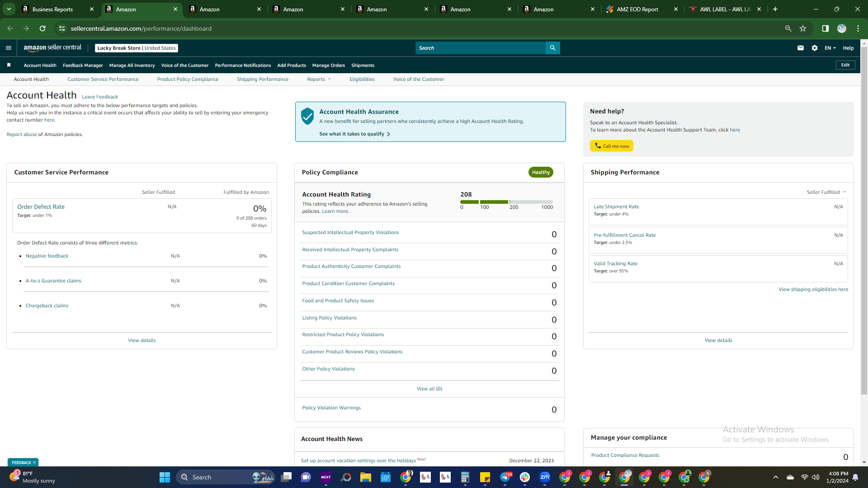Click View shipping eligibilities here
This screenshot has width=868, height=488.
click(x=813, y=289)
